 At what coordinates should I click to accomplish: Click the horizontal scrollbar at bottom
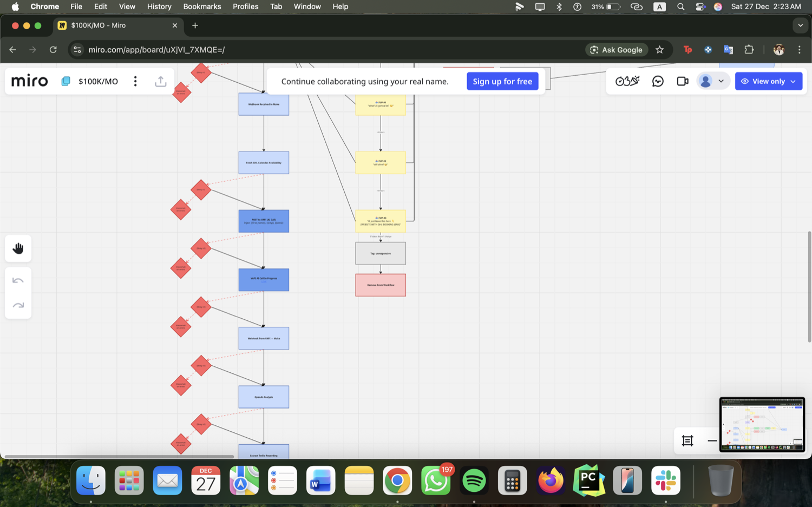tap(119, 457)
